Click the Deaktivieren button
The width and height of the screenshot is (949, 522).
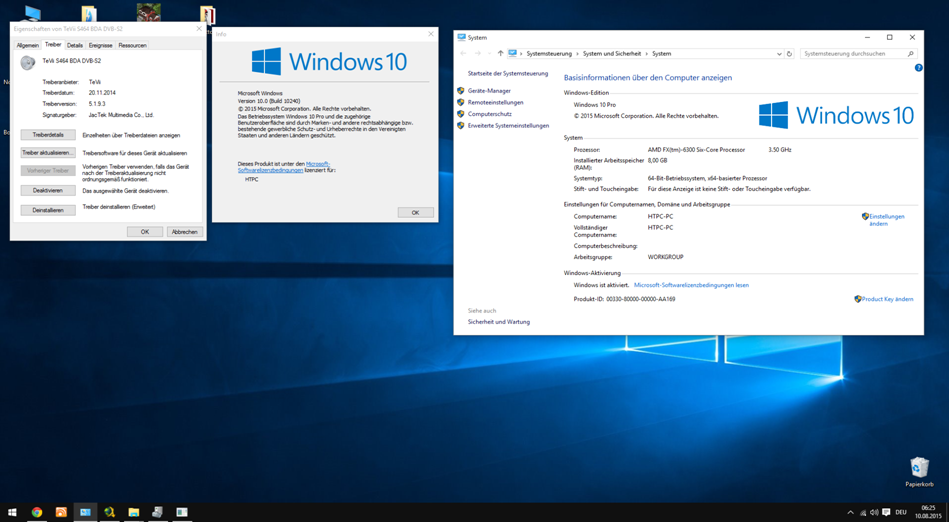coord(48,190)
